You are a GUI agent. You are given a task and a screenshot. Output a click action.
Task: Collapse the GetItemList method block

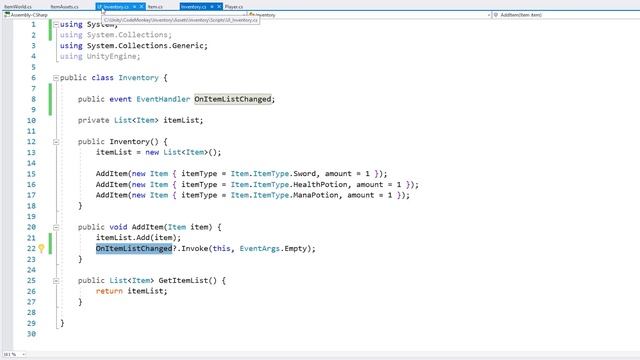tap(56, 280)
